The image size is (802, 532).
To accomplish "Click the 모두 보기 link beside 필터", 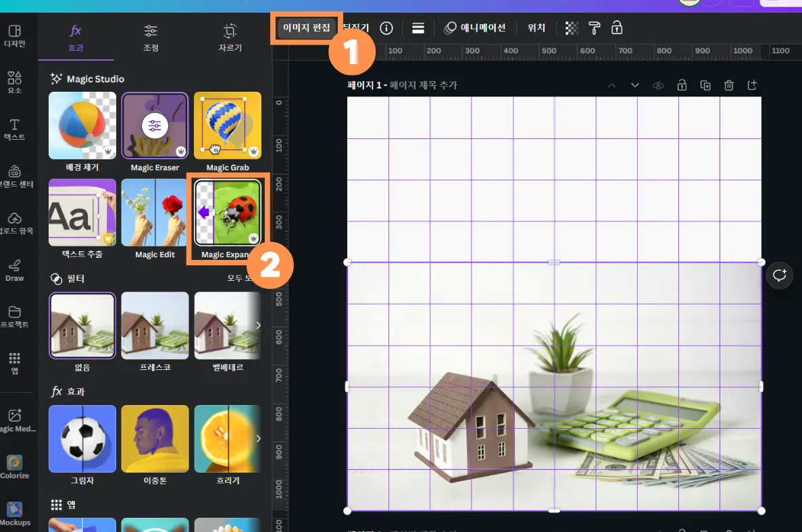I will click(241, 278).
